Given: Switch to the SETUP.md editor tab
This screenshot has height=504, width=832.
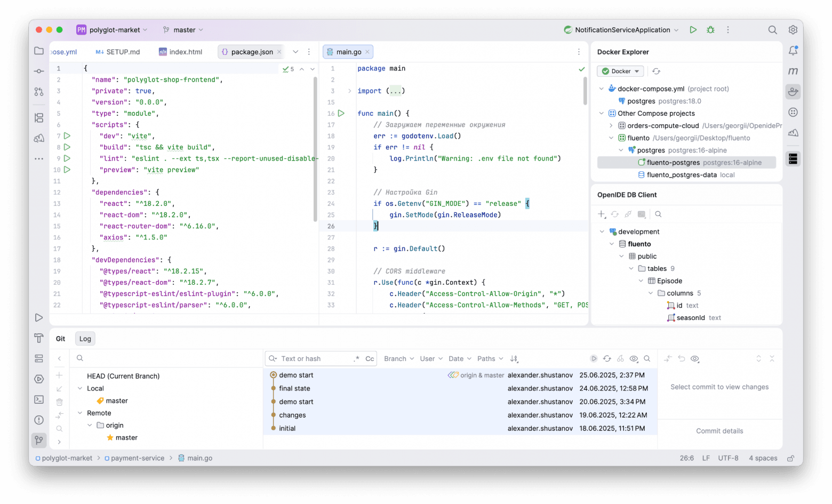Looking at the screenshot, I should pyautogui.click(x=118, y=52).
